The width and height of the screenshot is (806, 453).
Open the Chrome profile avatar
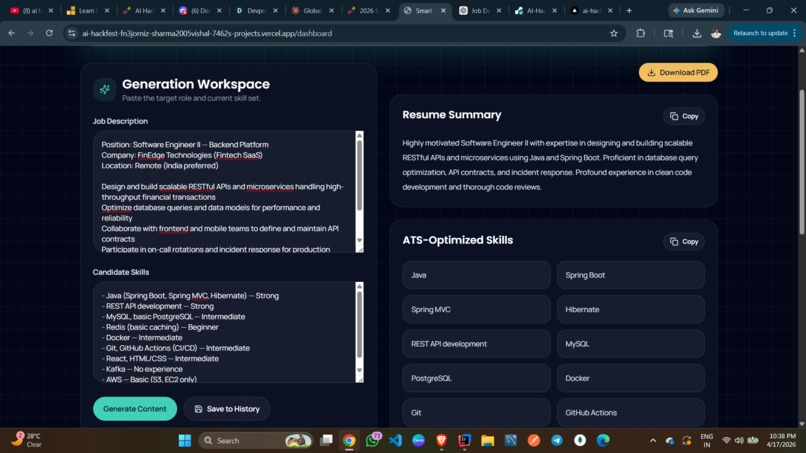pos(716,33)
